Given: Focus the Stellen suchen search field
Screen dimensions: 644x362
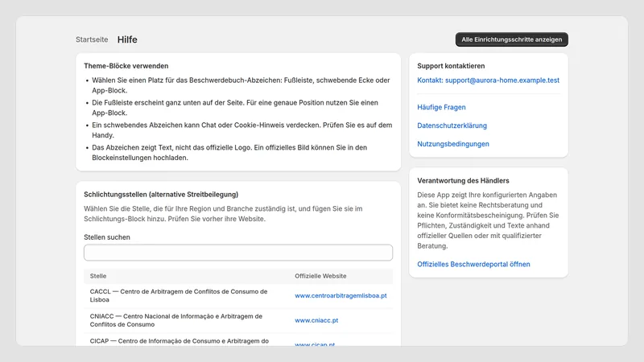Looking at the screenshot, I should click(238, 253).
